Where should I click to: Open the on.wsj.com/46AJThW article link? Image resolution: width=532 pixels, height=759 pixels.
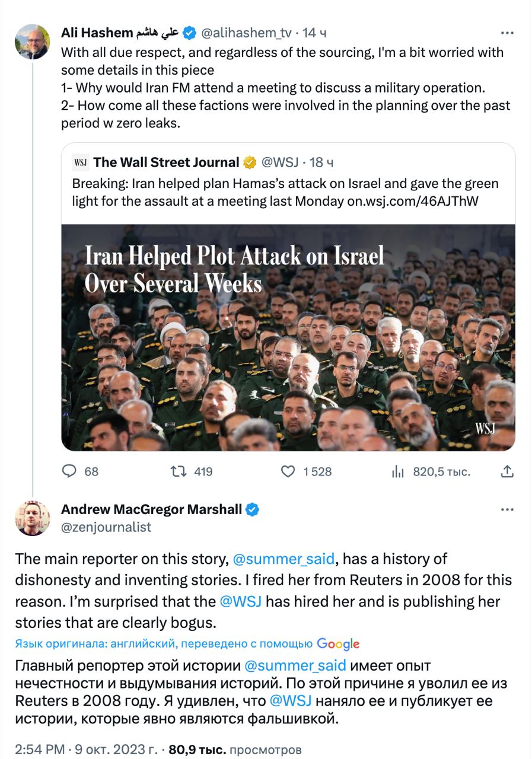pos(412,201)
